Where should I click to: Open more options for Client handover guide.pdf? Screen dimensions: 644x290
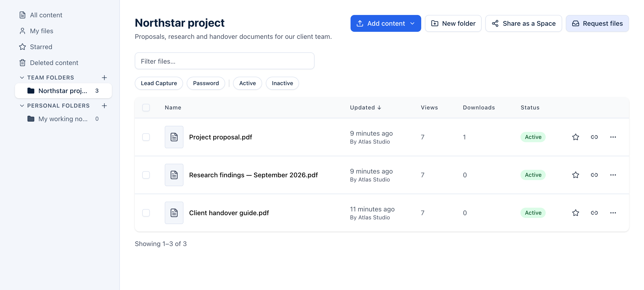pyautogui.click(x=613, y=213)
